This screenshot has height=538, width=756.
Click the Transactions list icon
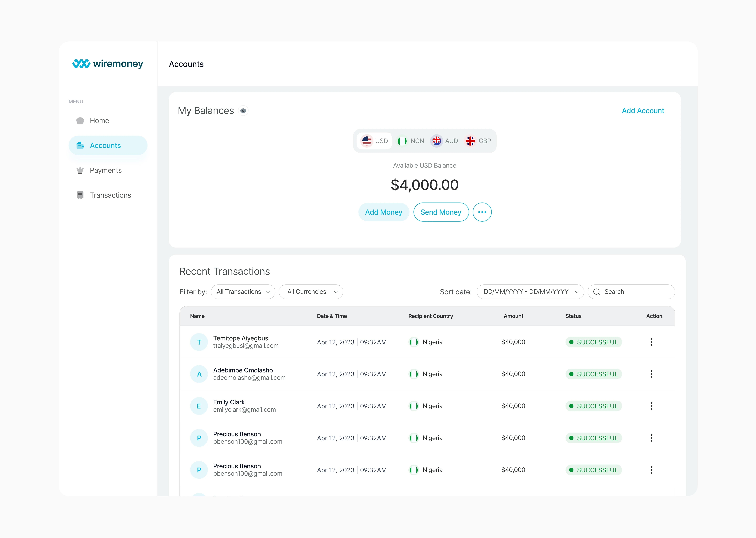(x=80, y=195)
